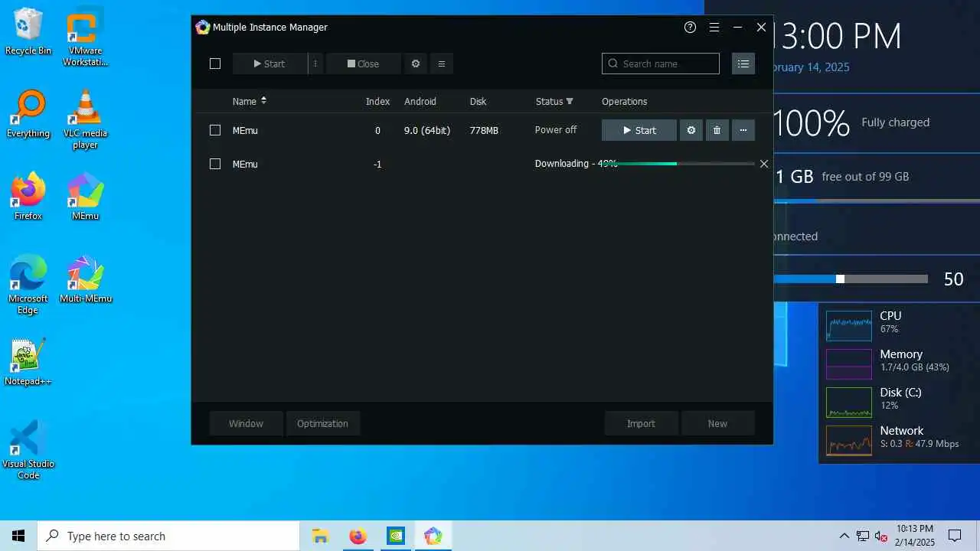
Task: Toggle the select-all checkbox in toolbar
Action: [215, 64]
